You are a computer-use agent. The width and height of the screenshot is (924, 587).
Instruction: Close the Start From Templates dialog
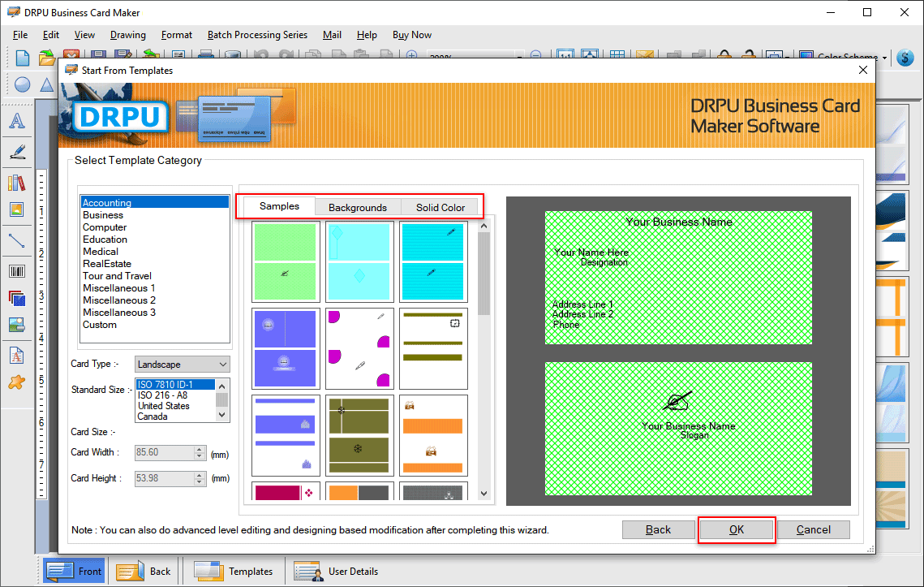tap(862, 70)
